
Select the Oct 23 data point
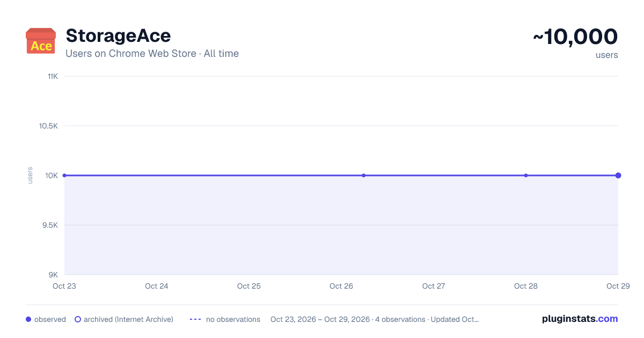pos(64,175)
